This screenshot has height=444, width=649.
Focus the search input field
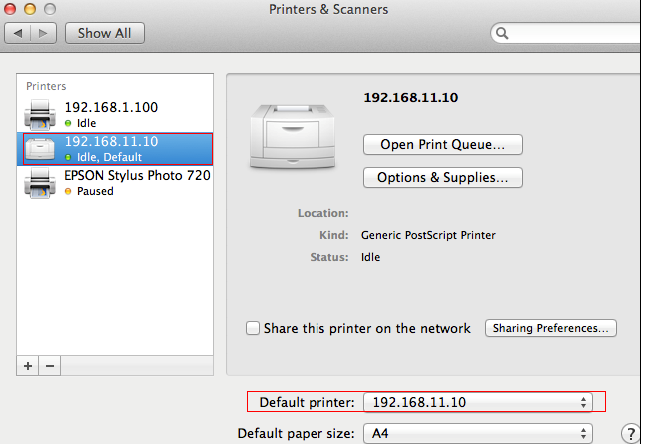567,33
